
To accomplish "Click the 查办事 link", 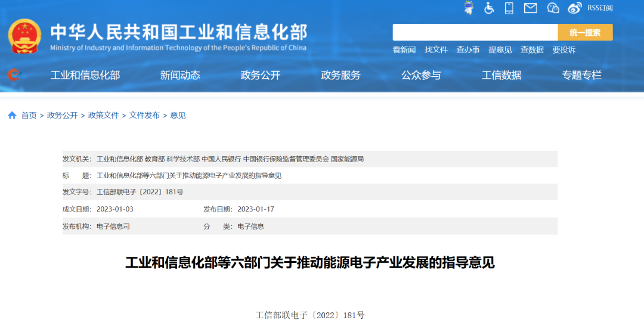I will pos(468,50).
